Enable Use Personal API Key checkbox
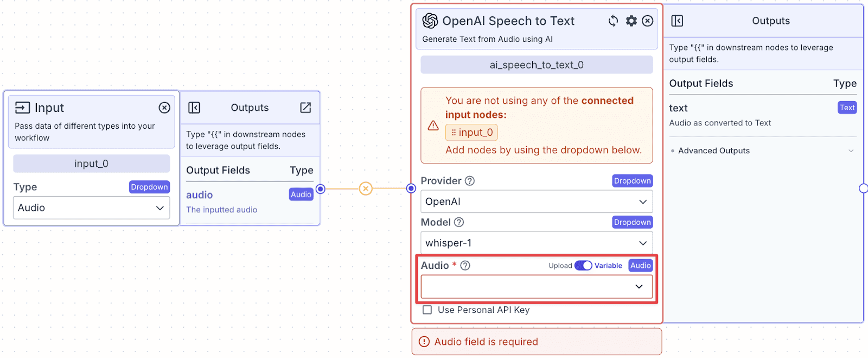 coord(427,310)
